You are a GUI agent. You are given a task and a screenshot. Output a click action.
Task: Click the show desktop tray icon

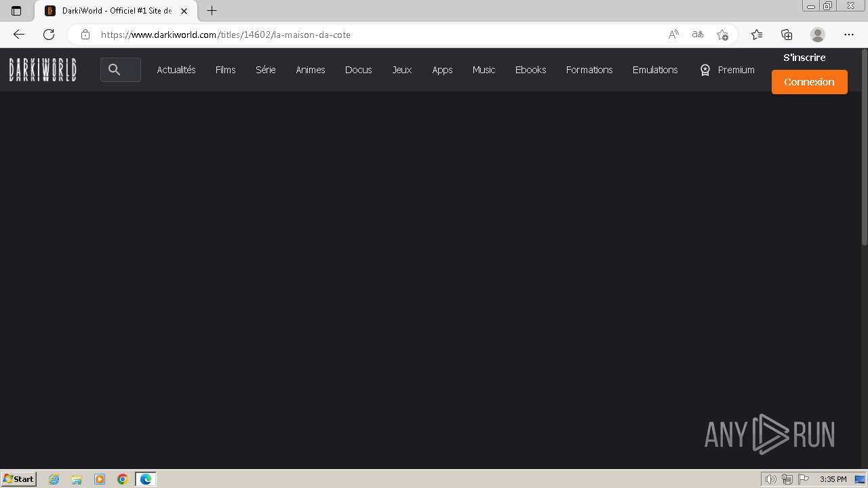[x=860, y=479]
